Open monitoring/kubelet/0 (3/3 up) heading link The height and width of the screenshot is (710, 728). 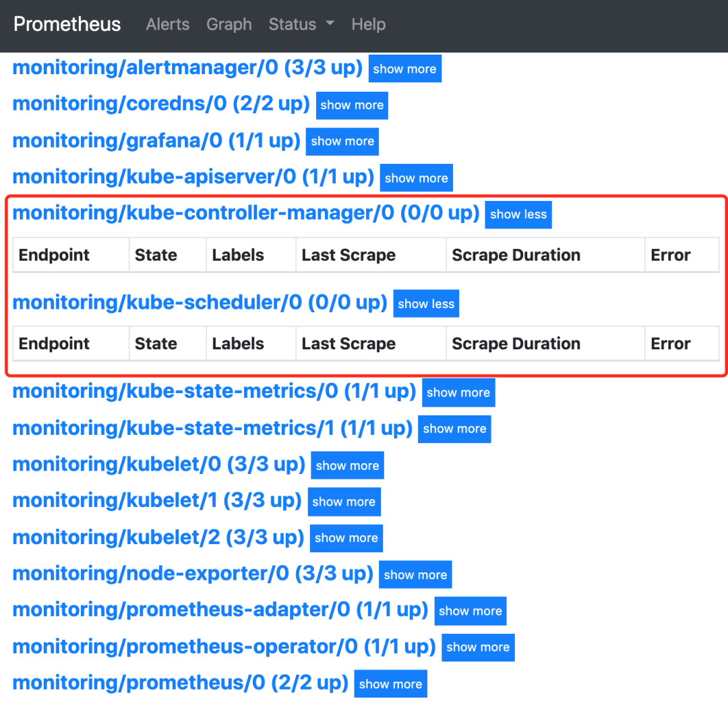point(159,465)
